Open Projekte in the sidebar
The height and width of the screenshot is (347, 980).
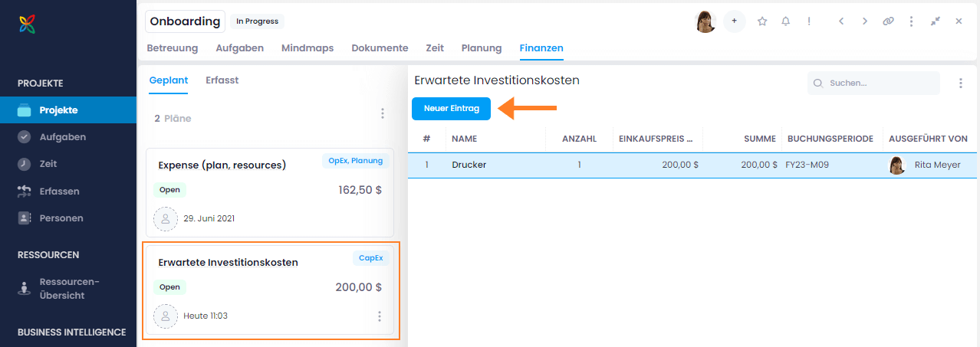(x=68, y=110)
